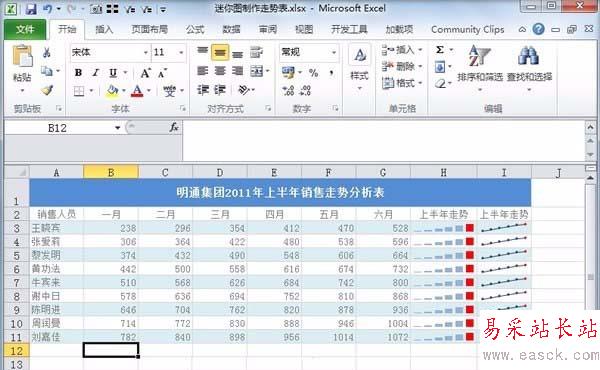This screenshot has width=600, height=370.
Task: Click the Paste clipboard icon
Action: (23, 56)
